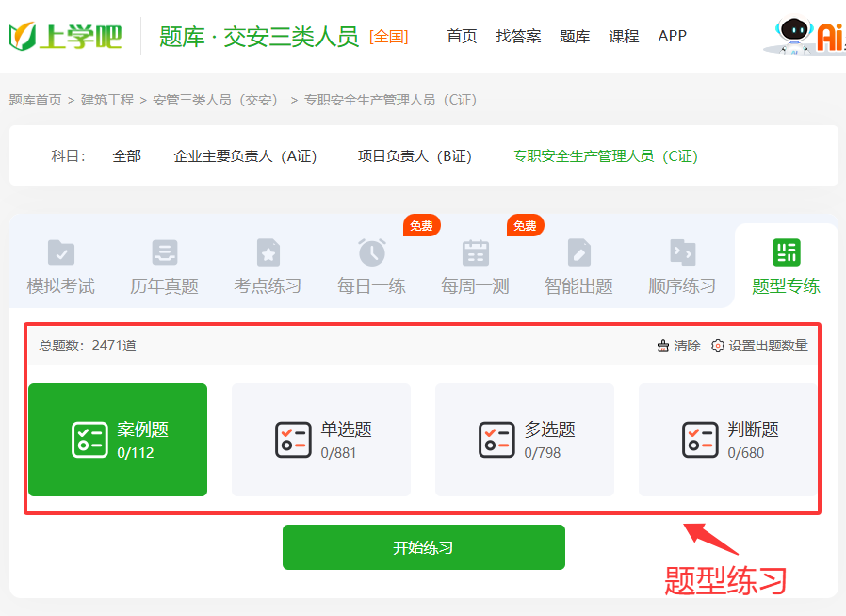Click the 科目： label
This screenshot has width=846, height=616.
point(68,156)
